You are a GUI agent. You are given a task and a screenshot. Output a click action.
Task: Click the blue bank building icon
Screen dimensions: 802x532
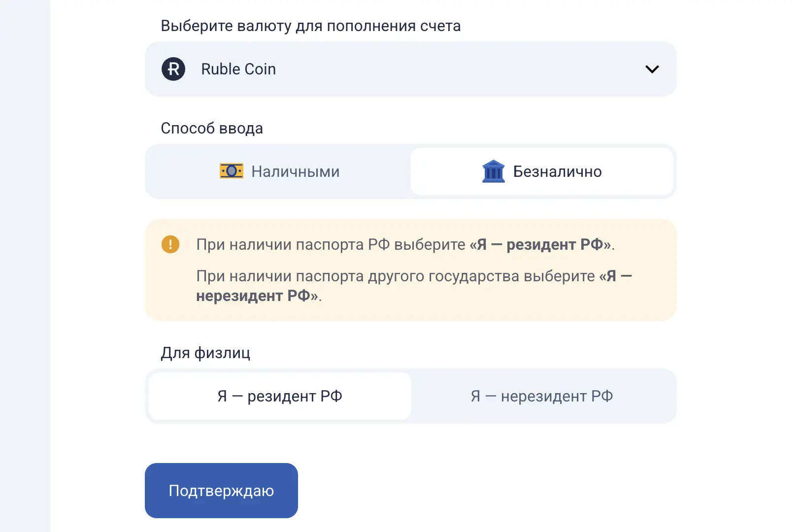point(493,171)
